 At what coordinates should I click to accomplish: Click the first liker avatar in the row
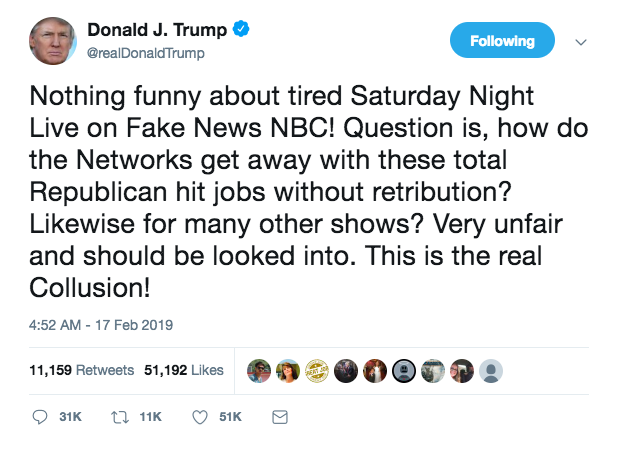258,370
